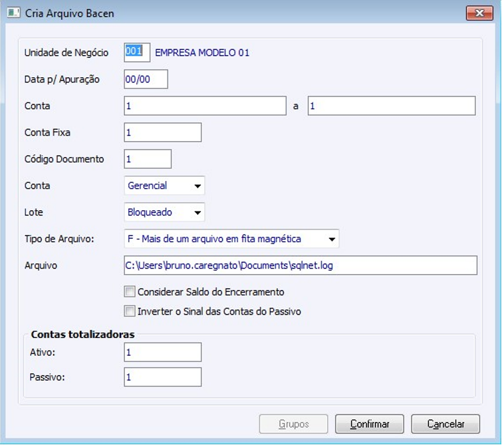
Task: Click the Cria Arquivo Bacen window icon
Action: (x=13, y=13)
